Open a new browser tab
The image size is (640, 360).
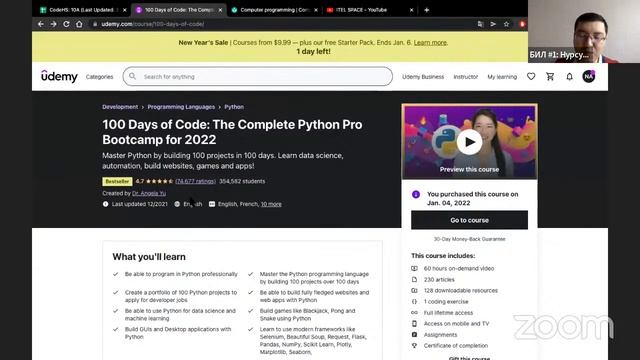(427, 10)
